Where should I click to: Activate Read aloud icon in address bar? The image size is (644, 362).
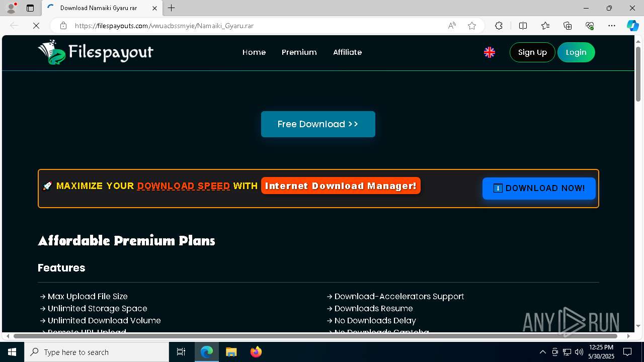point(452,26)
